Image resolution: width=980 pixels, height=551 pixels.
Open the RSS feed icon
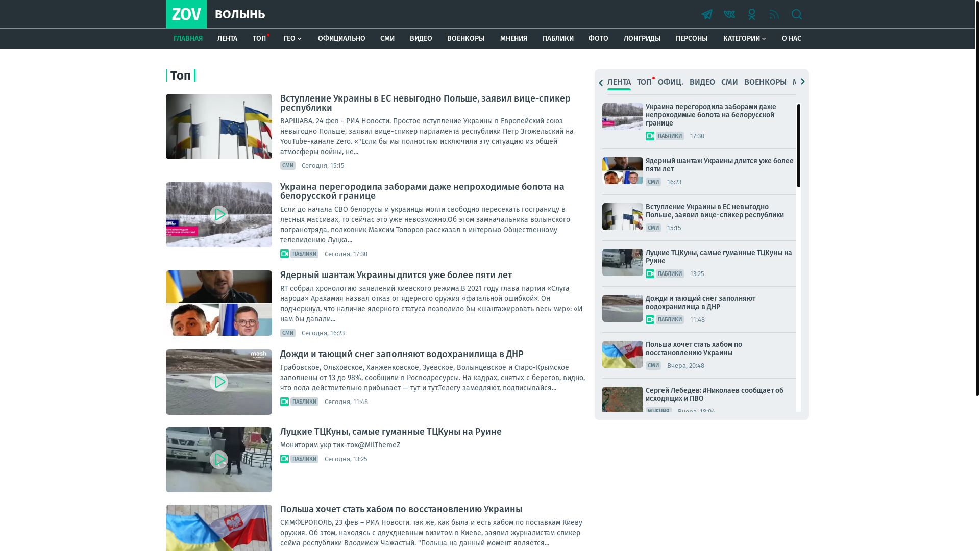click(x=774, y=14)
